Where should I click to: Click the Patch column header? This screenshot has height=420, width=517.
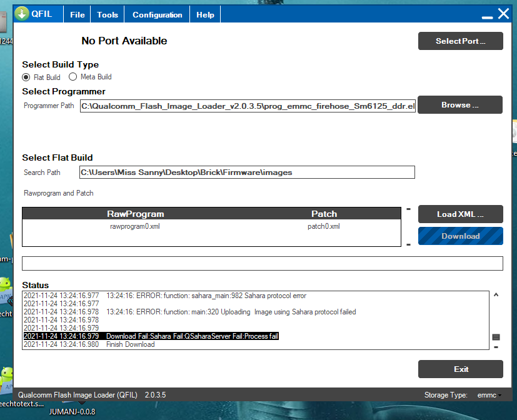click(324, 214)
